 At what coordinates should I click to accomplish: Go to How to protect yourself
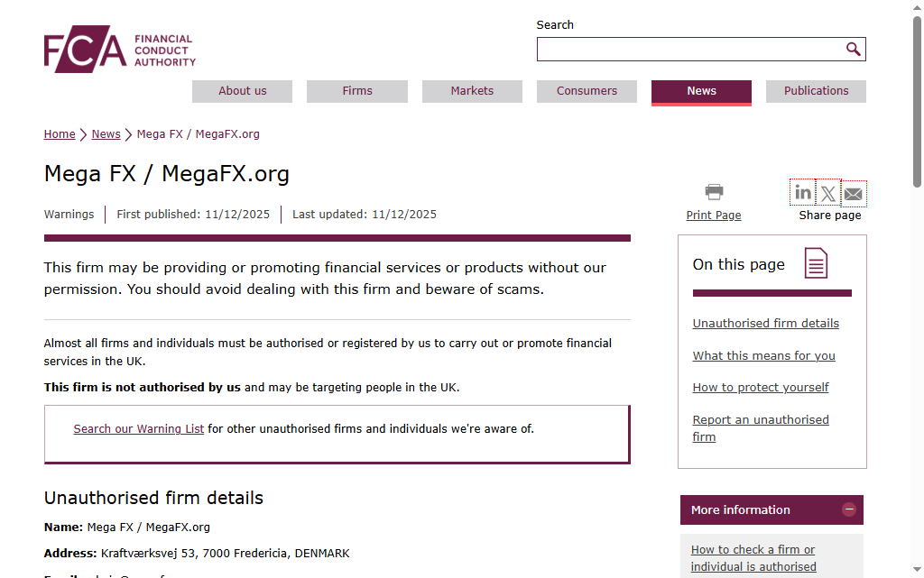tap(760, 388)
